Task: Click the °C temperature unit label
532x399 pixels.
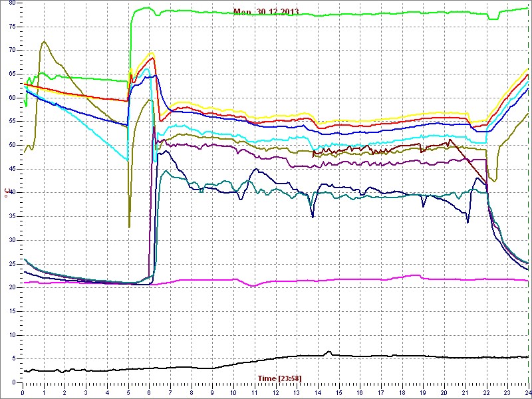Action: tap(6, 192)
